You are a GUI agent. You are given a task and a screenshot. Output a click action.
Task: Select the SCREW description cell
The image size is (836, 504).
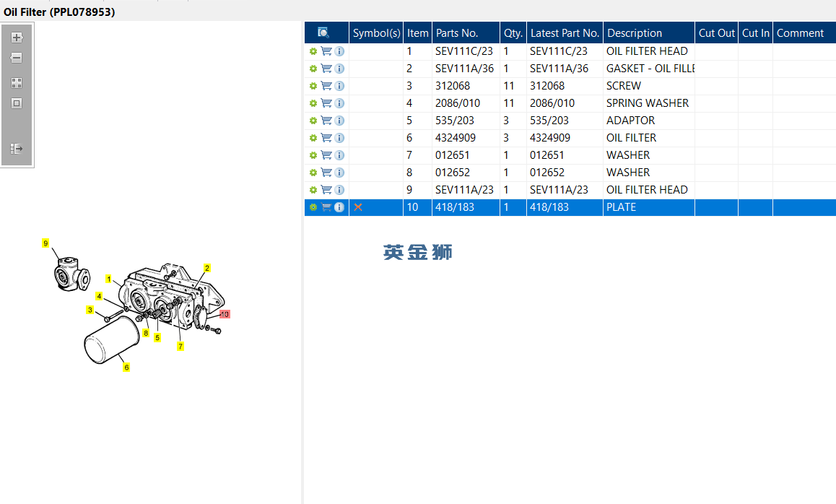(x=649, y=86)
